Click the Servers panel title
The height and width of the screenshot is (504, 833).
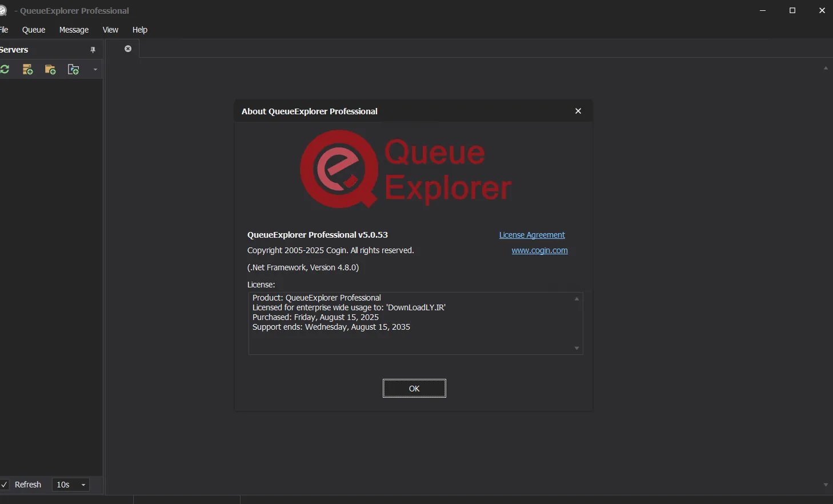coord(14,50)
